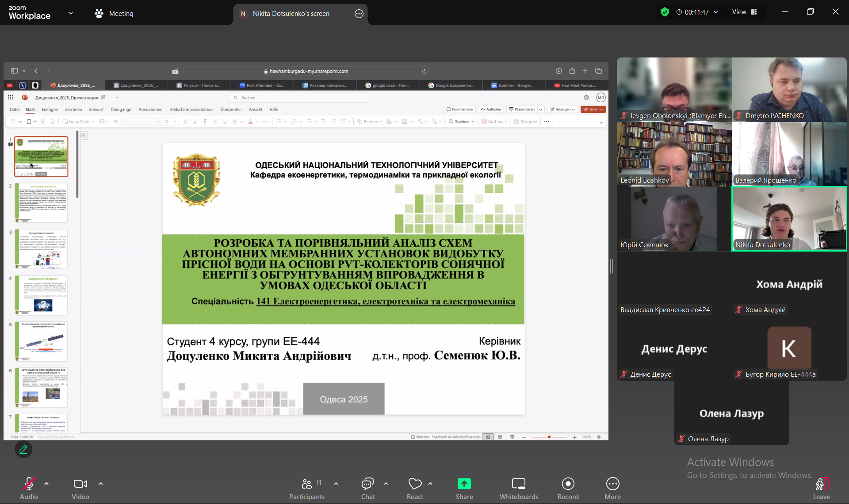Expand the Präsentieren dropdown arrow
849x504 pixels.
click(540, 109)
